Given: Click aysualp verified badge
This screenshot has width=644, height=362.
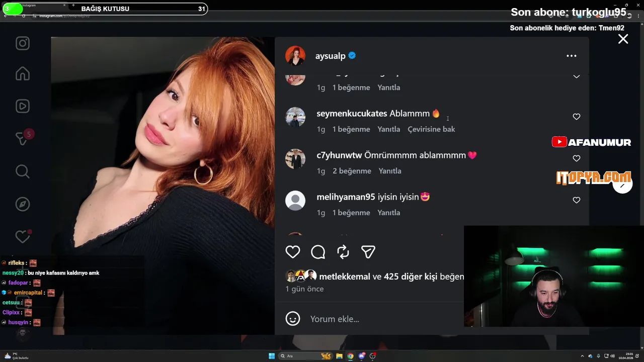Looking at the screenshot, I should pos(352,56).
